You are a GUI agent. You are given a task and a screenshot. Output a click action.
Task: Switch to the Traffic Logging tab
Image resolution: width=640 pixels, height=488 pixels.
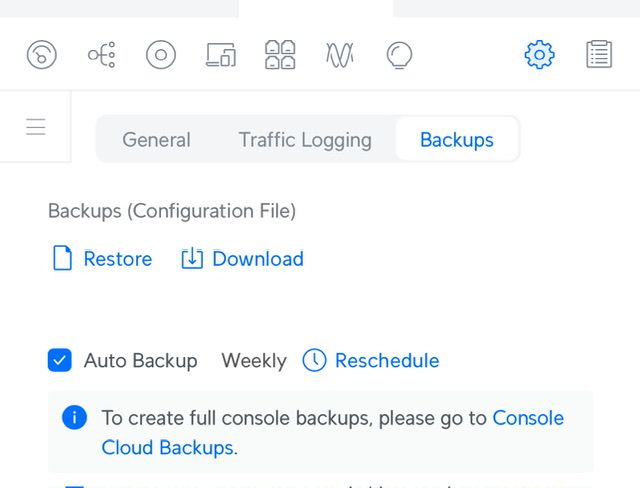click(x=305, y=140)
